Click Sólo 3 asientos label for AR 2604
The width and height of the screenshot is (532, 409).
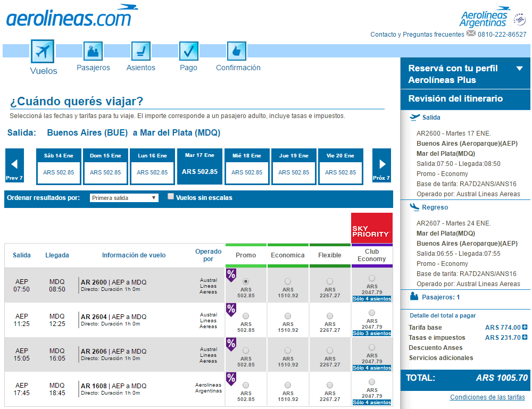click(371, 333)
